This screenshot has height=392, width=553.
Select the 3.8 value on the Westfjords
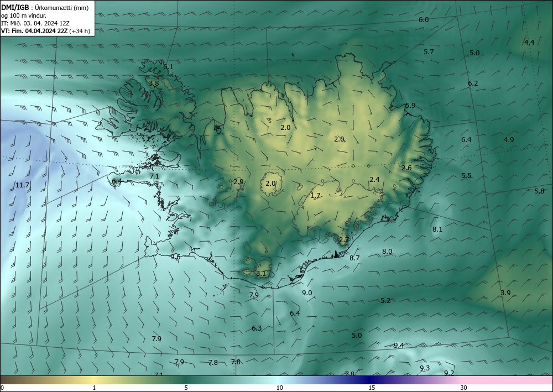click(x=154, y=83)
